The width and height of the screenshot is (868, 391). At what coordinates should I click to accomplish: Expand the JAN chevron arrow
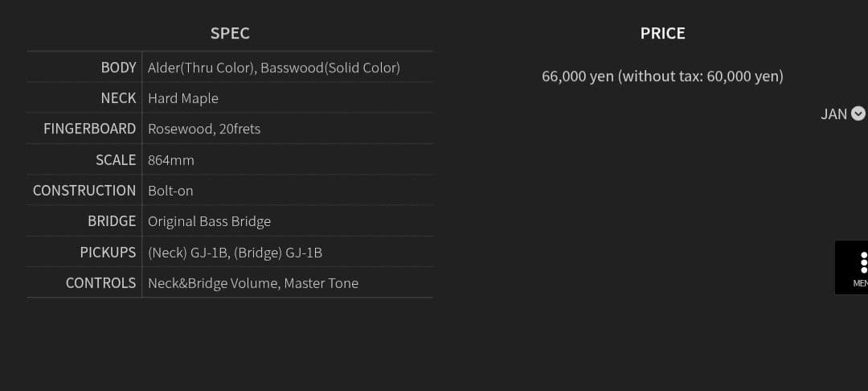pyautogui.click(x=858, y=113)
